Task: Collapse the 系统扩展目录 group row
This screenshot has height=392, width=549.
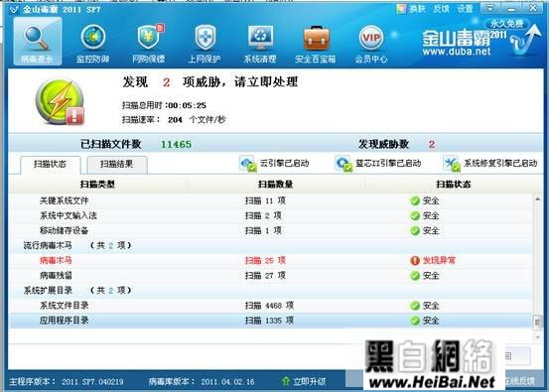Action: pyautogui.click(x=270, y=290)
